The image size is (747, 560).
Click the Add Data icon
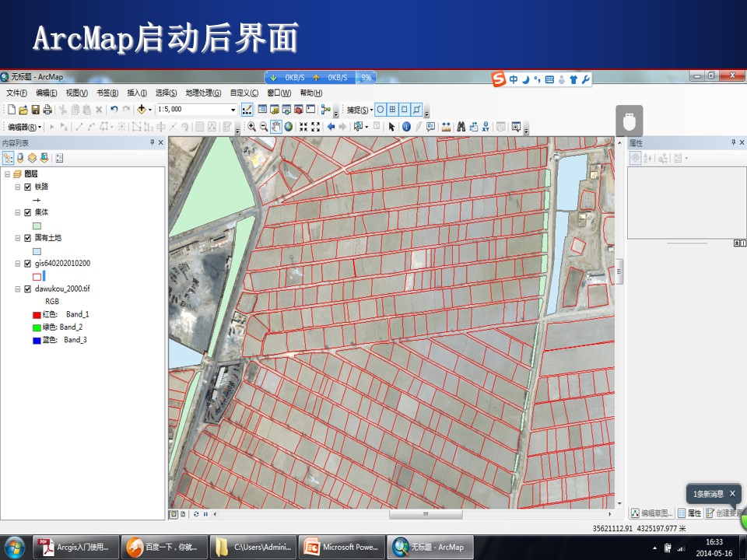[142, 110]
